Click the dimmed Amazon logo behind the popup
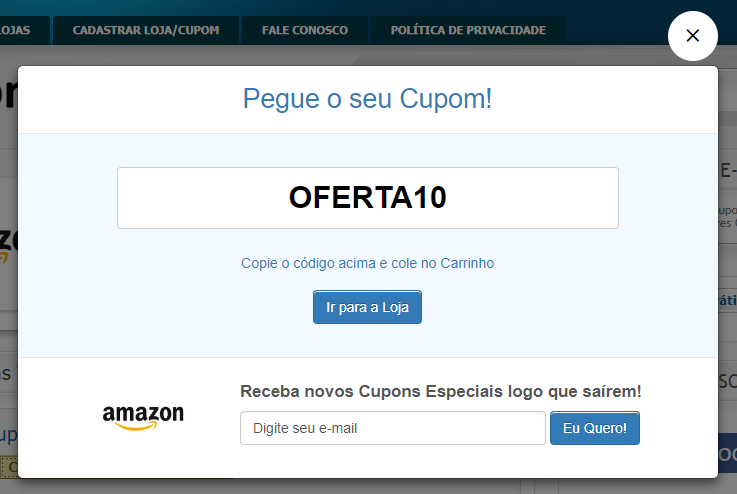The width and height of the screenshot is (737, 494). pos(9,244)
